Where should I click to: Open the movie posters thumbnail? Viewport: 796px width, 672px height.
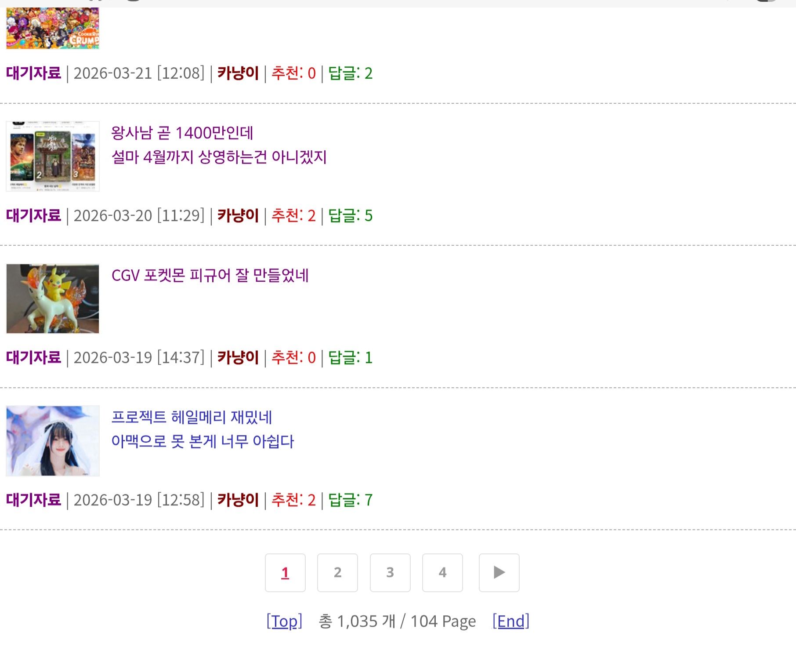(x=53, y=156)
